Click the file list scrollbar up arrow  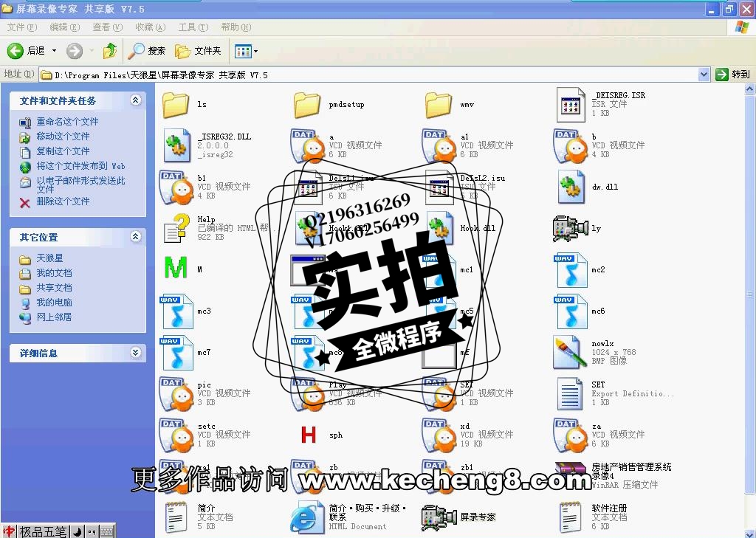(x=750, y=89)
